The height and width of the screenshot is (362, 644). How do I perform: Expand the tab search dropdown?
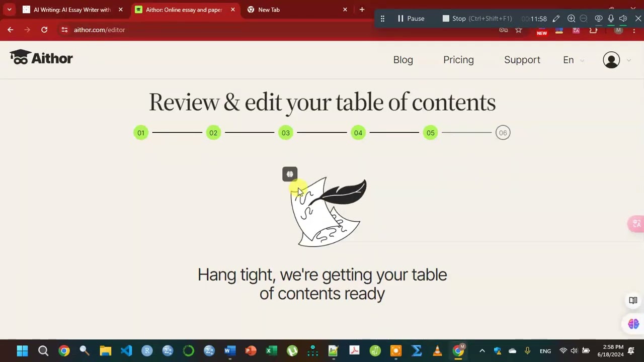[x=9, y=10]
